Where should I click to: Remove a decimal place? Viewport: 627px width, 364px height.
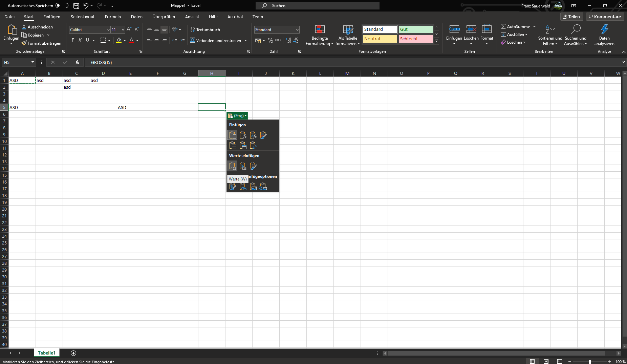point(296,40)
